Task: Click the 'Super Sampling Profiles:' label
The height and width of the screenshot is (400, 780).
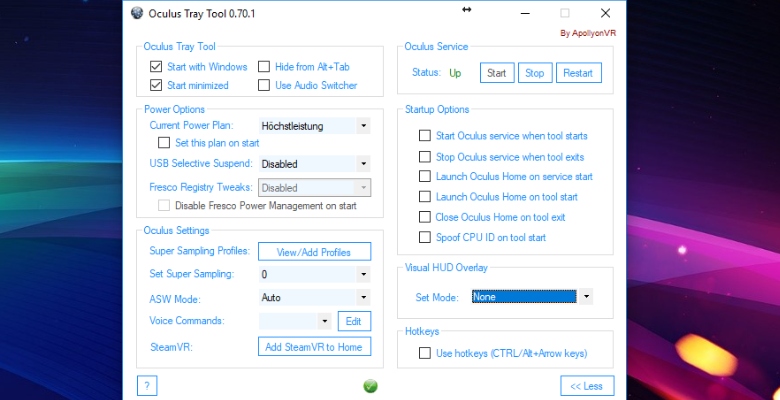Action: (x=199, y=251)
